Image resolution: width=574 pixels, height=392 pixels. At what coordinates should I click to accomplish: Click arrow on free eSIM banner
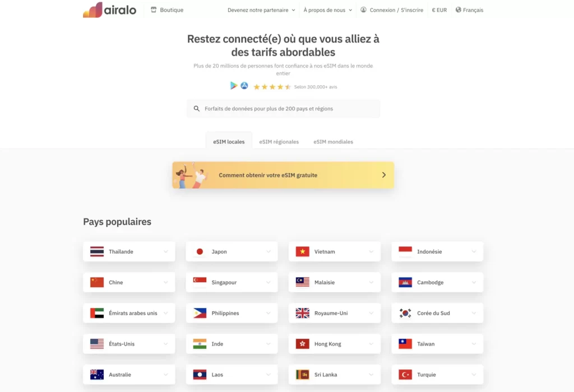tap(383, 175)
